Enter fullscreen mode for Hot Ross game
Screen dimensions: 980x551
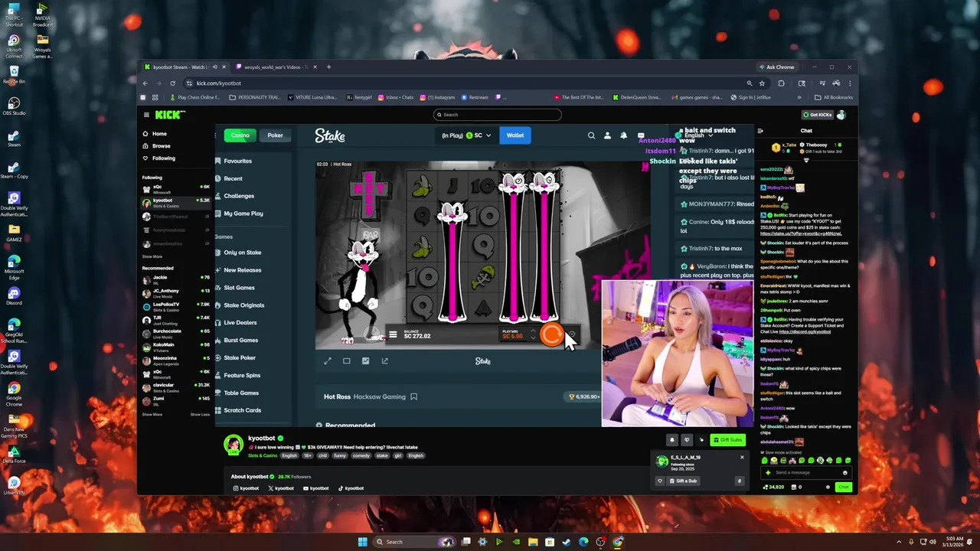pos(328,361)
